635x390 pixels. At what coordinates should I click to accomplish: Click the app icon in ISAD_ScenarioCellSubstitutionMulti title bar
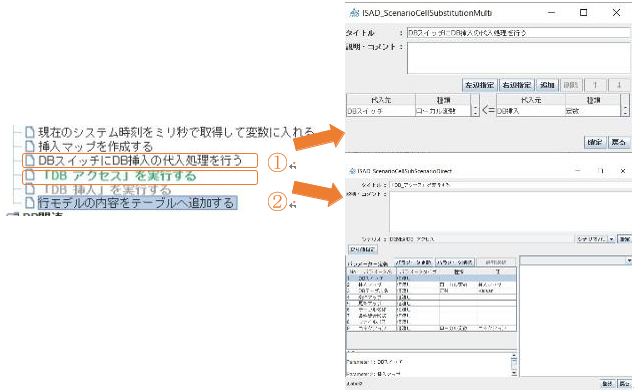click(x=354, y=13)
